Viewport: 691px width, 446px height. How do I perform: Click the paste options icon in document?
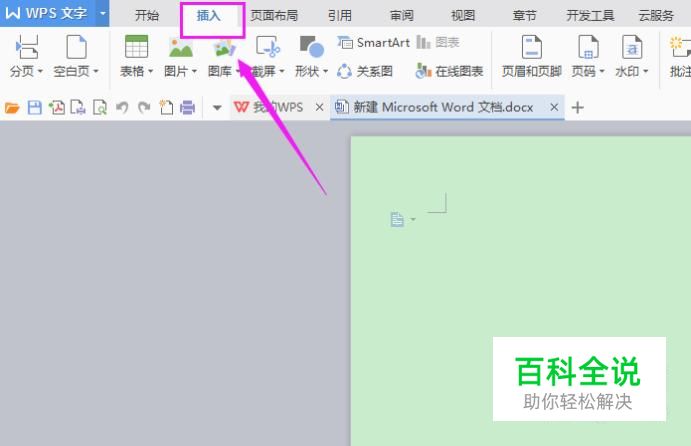pos(397,219)
